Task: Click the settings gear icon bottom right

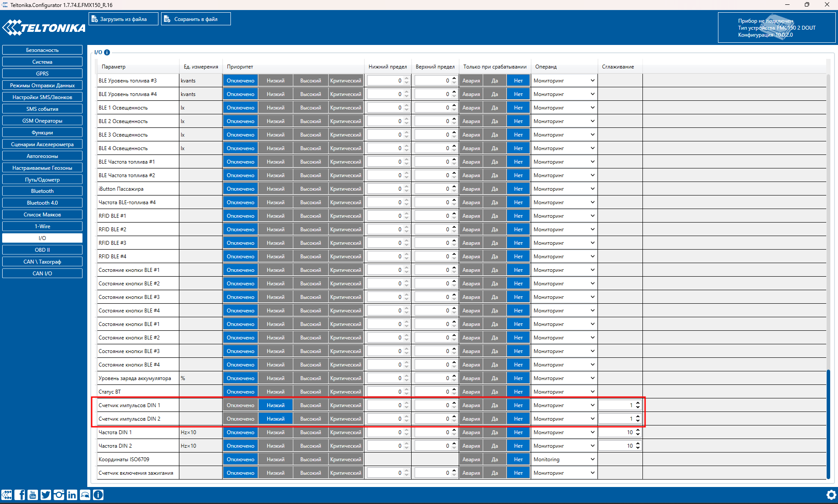Action: tap(831, 494)
